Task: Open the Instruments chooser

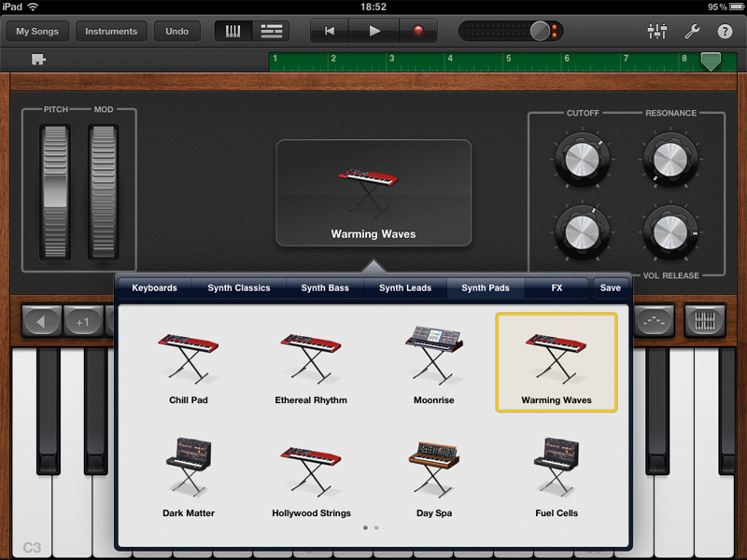Action: tap(111, 32)
